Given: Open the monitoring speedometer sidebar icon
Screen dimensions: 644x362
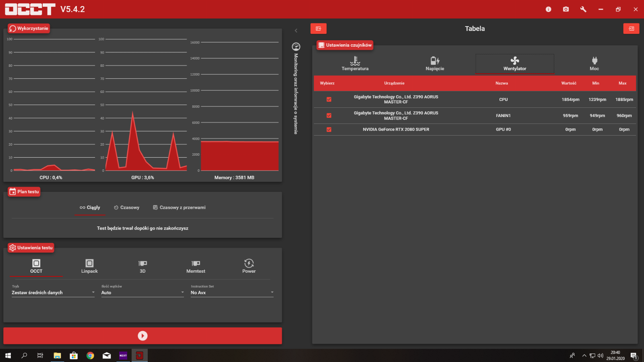Looking at the screenshot, I should coord(296,47).
